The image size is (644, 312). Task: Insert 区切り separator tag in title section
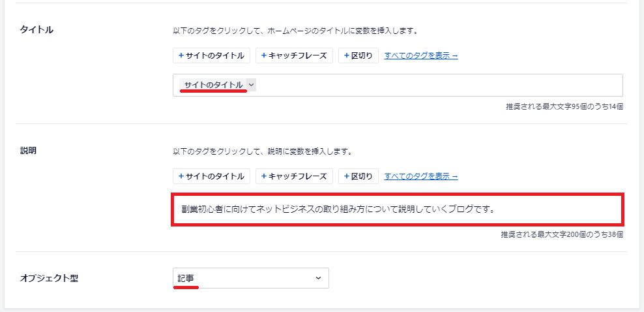358,55
